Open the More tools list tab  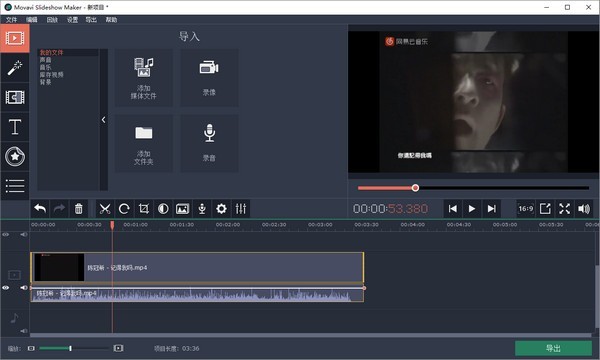pos(15,186)
